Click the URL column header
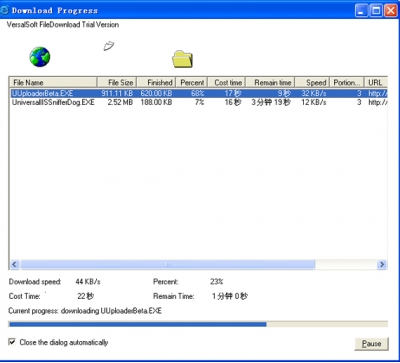The height and width of the screenshot is (363, 400). (x=376, y=82)
